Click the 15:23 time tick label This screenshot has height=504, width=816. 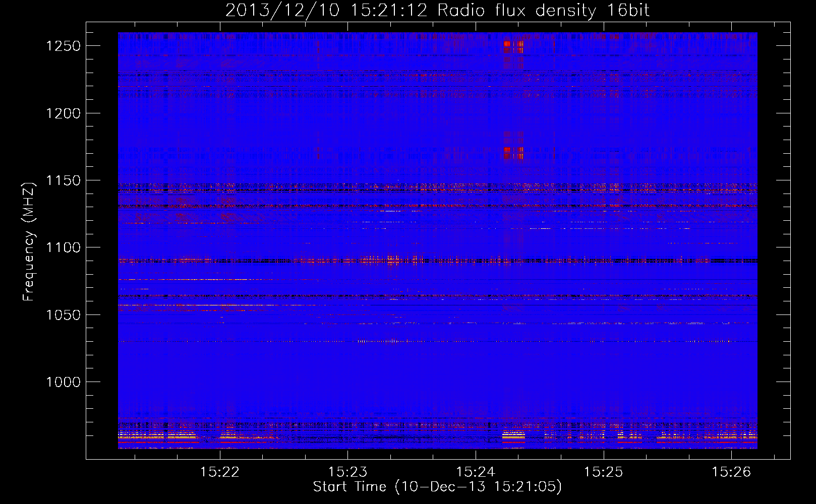click(x=347, y=472)
